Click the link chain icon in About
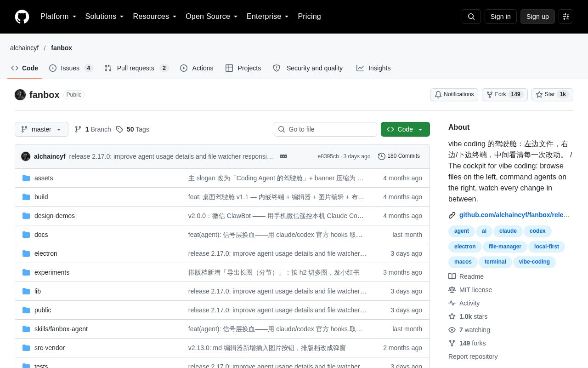This screenshot has width=588, height=368. coord(452,215)
